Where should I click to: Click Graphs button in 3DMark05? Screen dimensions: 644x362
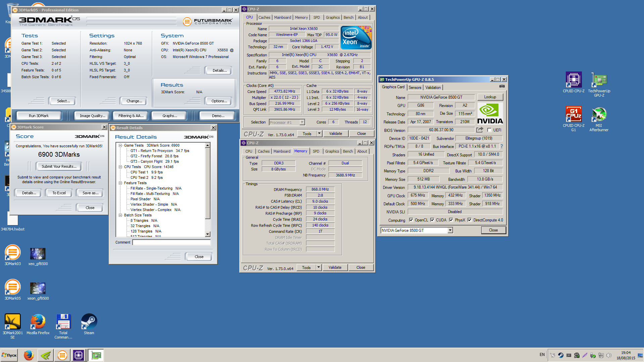point(170,116)
